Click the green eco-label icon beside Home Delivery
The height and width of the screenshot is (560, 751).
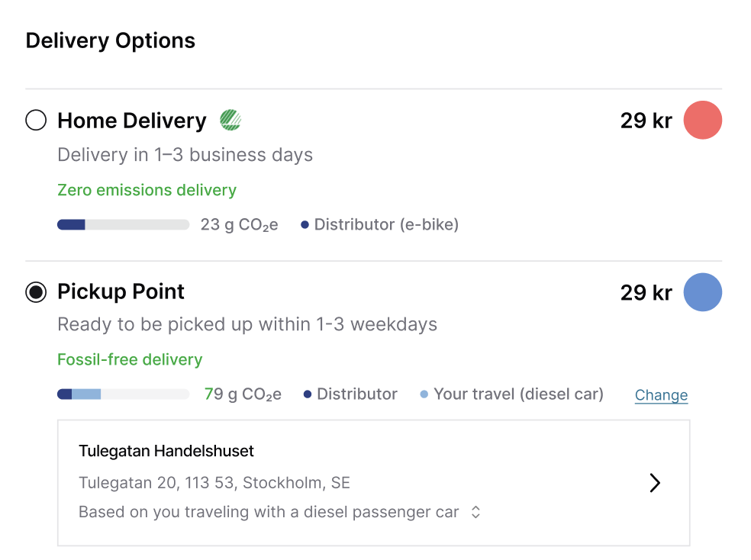(x=230, y=121)
